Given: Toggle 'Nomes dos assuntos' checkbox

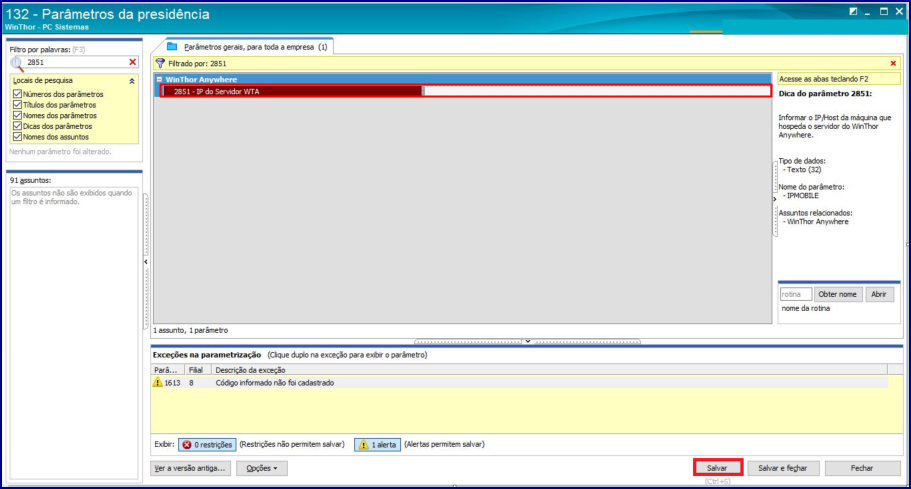Looking at the screenshot, I should click(x=17, y=137).
